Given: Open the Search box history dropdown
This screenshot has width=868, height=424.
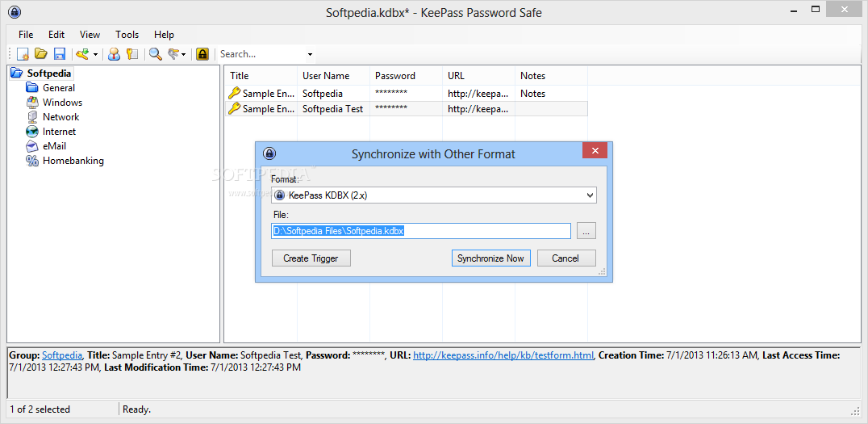Looking at the screenshot, I should (310, 54).
